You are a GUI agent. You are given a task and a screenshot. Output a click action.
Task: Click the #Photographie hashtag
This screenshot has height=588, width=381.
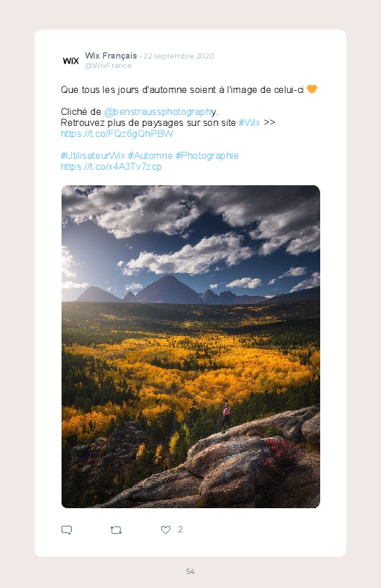207,156
